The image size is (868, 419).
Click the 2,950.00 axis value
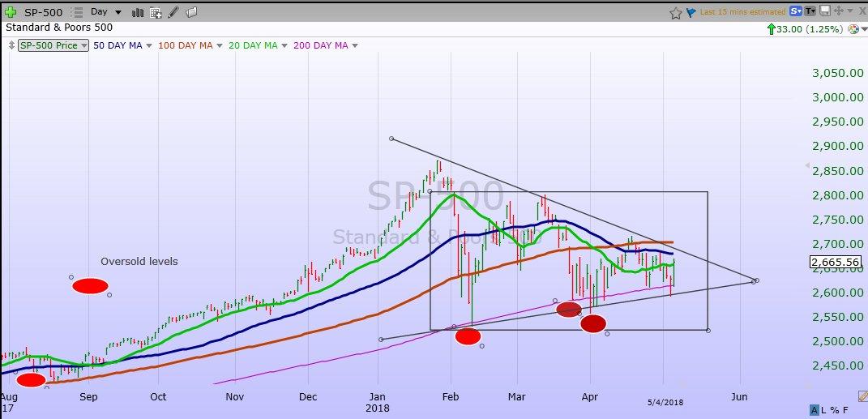(837, 122)
